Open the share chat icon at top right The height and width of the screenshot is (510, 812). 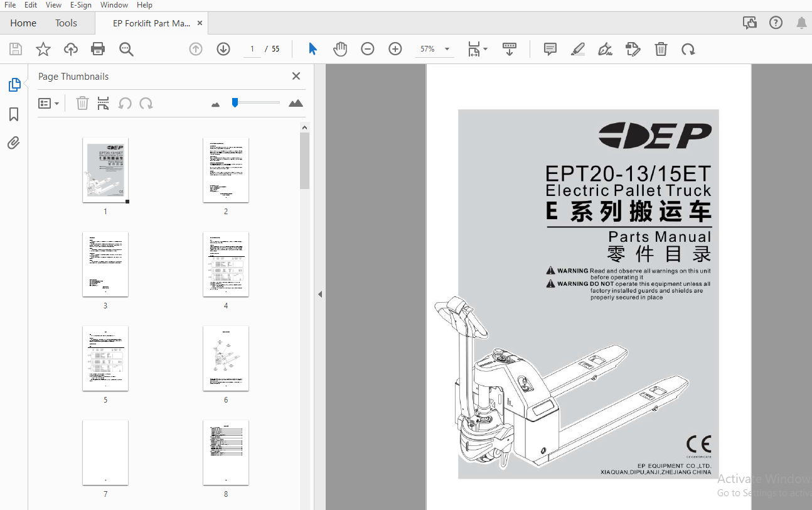pos(750,23)
